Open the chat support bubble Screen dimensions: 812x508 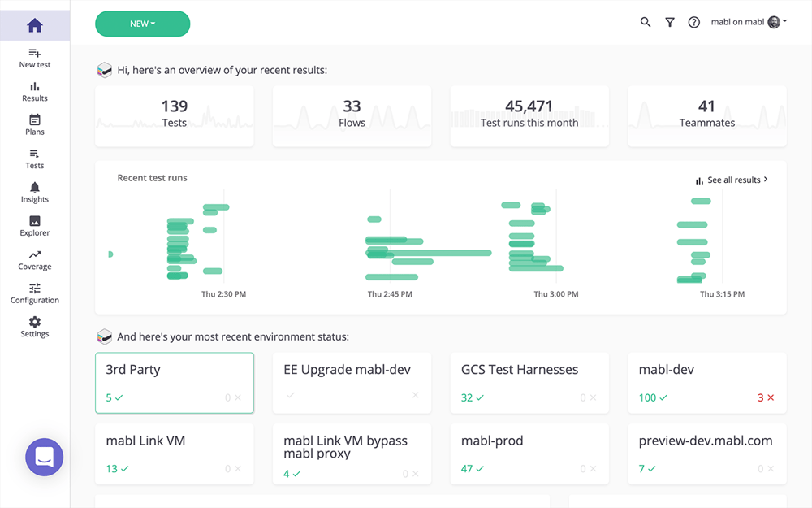coord(44,457)
